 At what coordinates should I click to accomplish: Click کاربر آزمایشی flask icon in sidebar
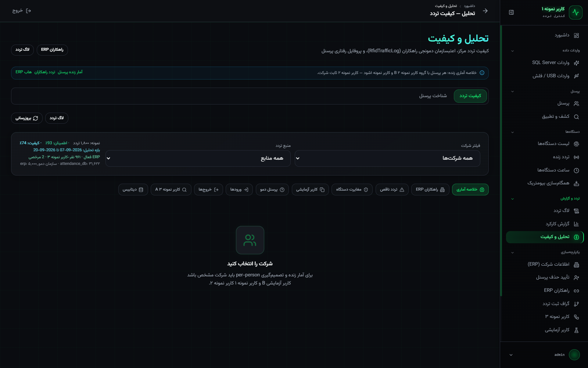point(576,330)
